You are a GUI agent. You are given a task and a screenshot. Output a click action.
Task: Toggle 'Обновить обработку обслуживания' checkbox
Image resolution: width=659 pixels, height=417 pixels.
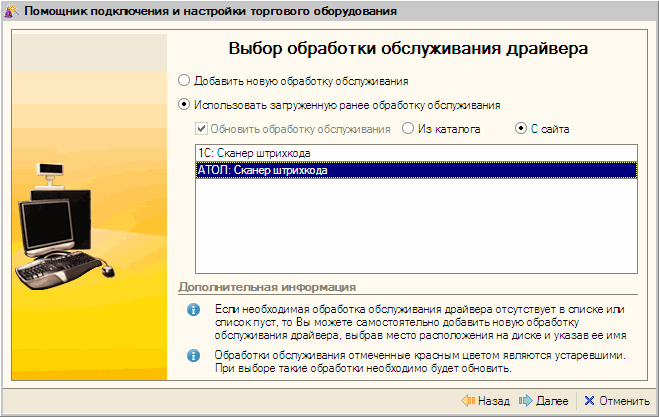[x=200, y=129]
